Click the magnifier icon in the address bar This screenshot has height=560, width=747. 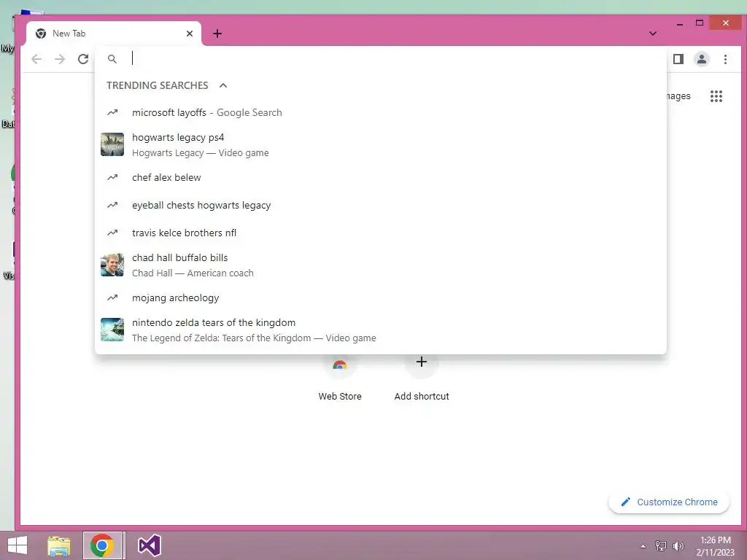point(112,59)
